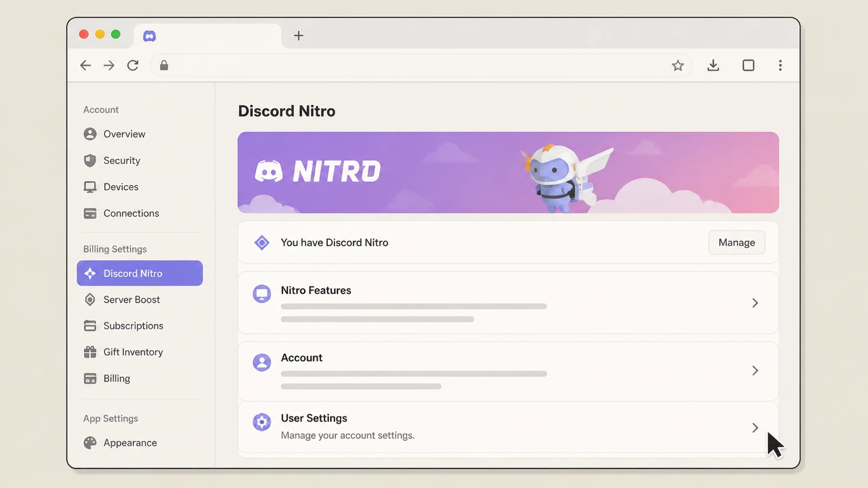Open a new browser tab
Screen dimensions: 868x488
click(x=299, y=36)
